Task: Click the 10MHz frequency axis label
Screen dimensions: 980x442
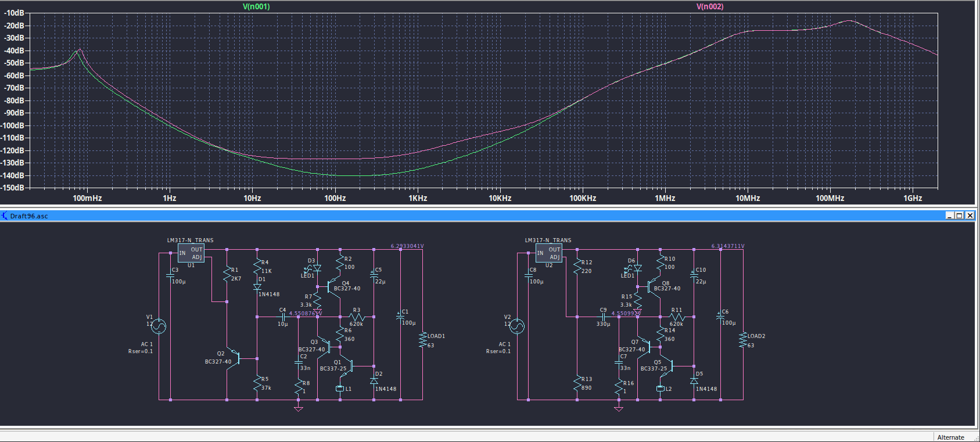Action: pos(748,198)
